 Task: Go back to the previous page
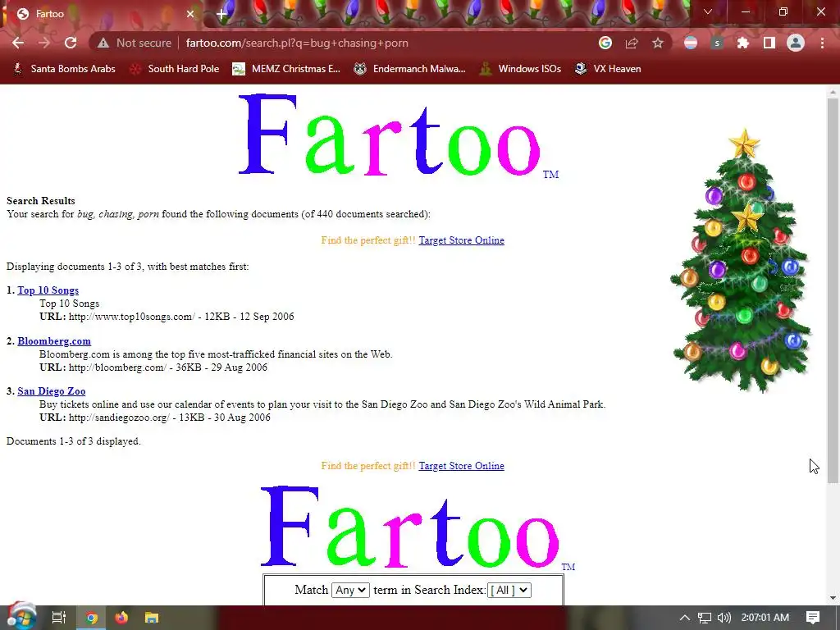tap(18, 43)
